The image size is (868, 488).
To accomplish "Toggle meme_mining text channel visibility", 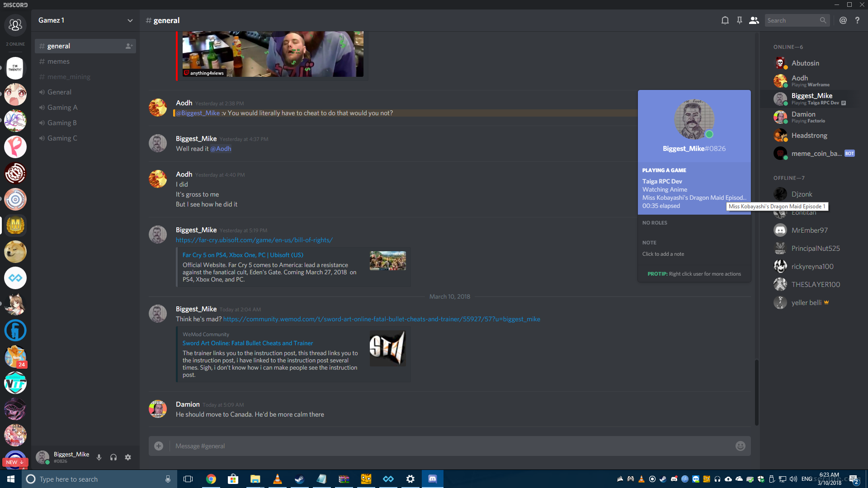I will click(68, 76).
